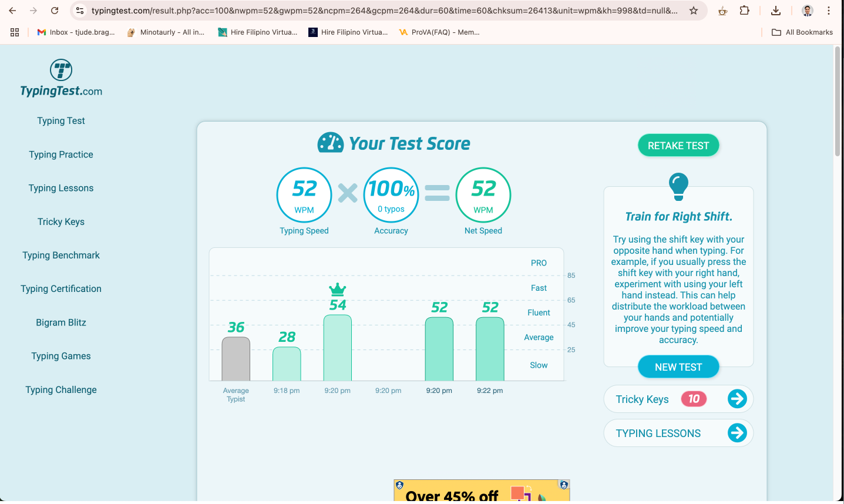844x504 pixels.
Task: Open Typing Challenge in the sidebar
Action: (61, 389)
